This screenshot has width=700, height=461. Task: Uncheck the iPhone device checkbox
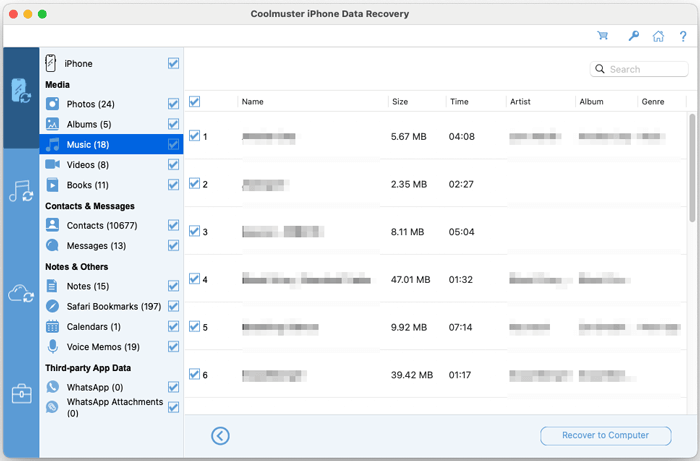[173, 63]
